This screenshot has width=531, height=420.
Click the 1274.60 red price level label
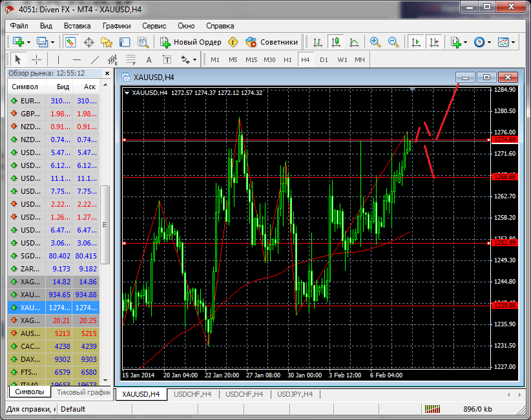coord(505,140)
